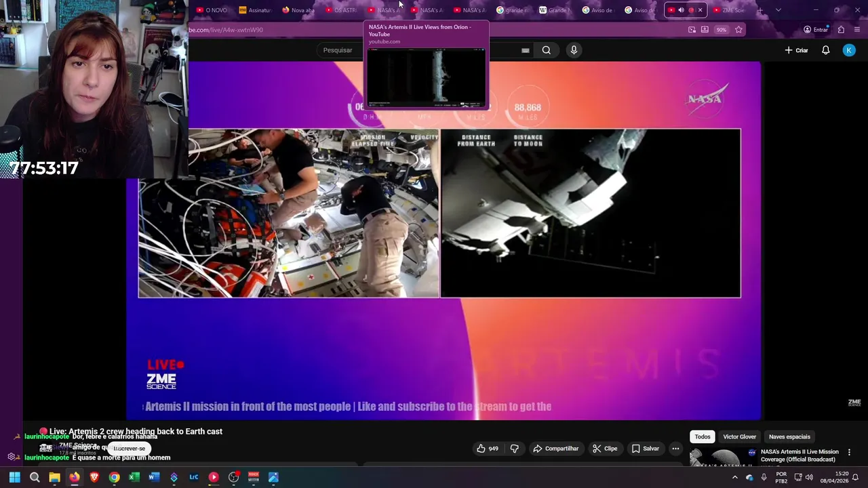Click the Inscrever-se subscribe button
This screenshot has width=868, height=488.
point(129,448)
